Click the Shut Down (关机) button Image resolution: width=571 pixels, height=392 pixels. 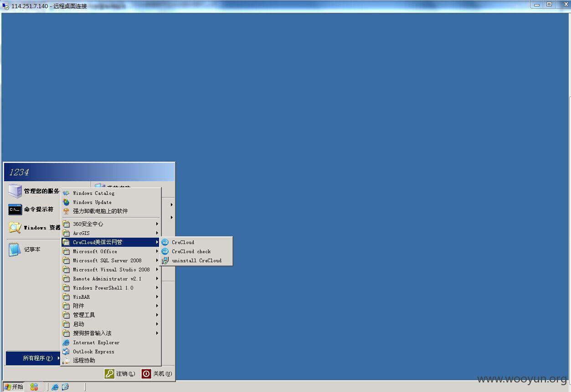pos(157,374)
